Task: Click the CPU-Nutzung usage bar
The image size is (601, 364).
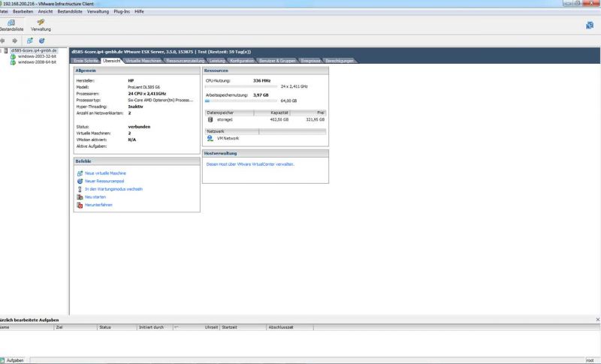Action: pos(241,86)
